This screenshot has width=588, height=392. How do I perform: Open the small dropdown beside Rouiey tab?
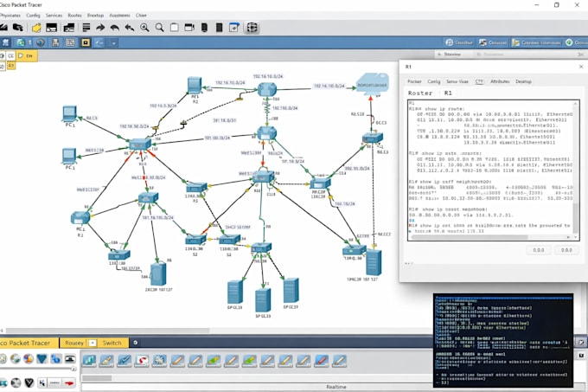(93, 343)
